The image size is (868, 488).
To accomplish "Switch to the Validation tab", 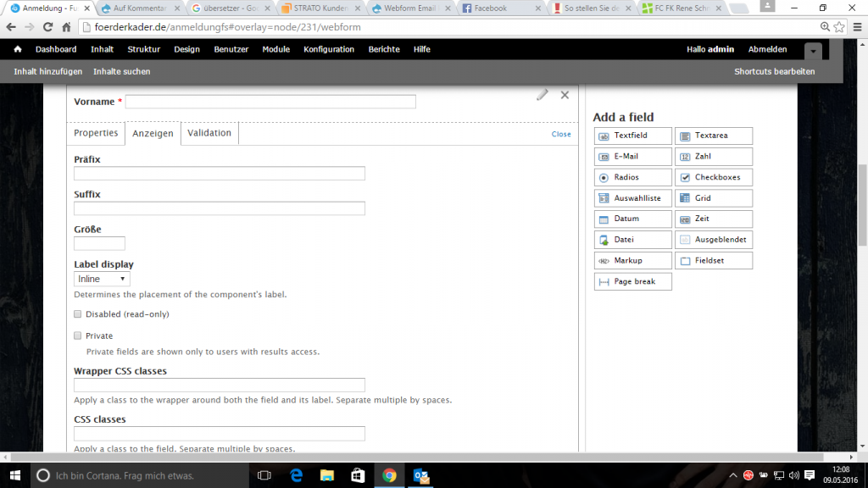I will (x=209, y=133).
